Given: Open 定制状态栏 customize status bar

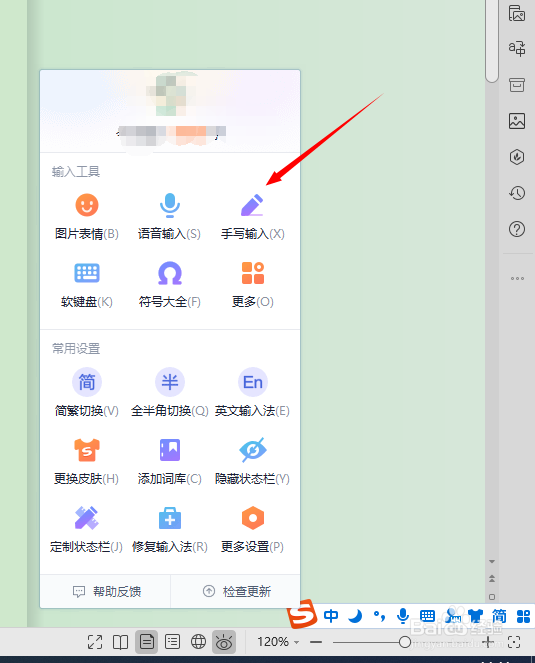Looking at the screenshot, I should point(87,530).
